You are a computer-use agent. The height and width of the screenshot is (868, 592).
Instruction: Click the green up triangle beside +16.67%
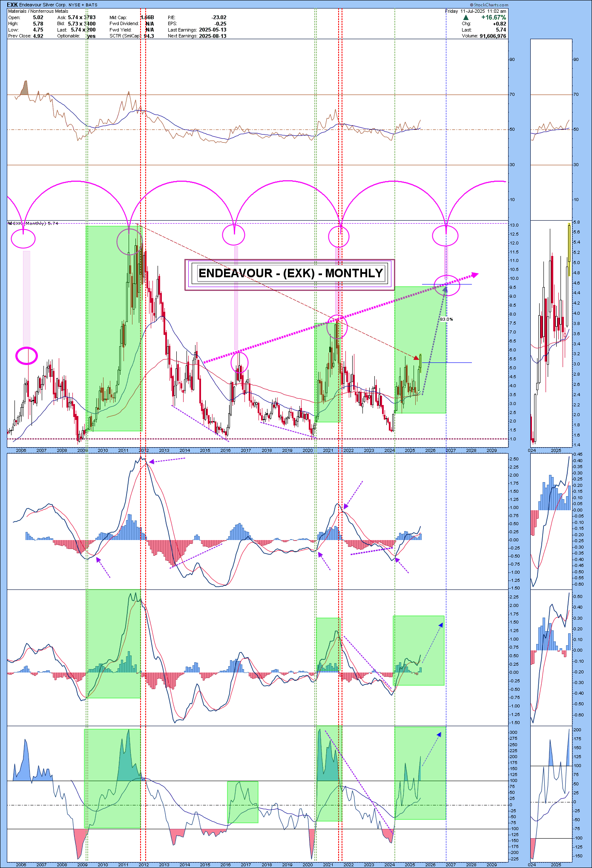tap(466, 17)
